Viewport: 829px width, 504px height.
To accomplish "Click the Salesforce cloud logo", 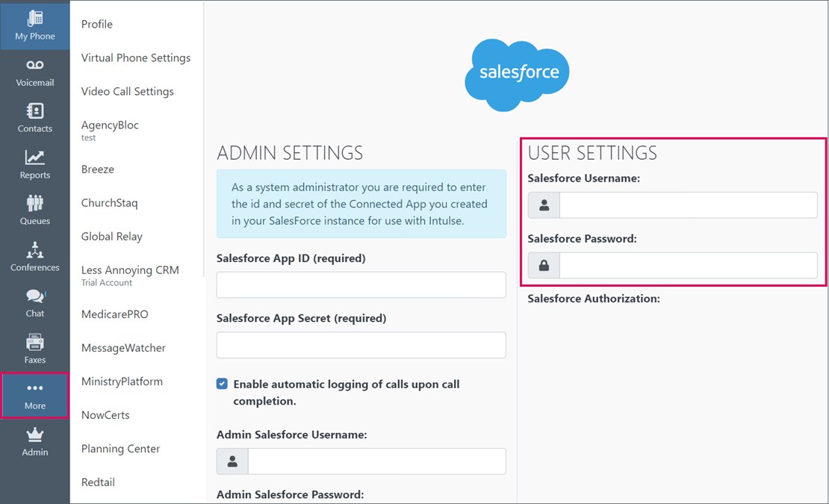I will tap(517, 74).
